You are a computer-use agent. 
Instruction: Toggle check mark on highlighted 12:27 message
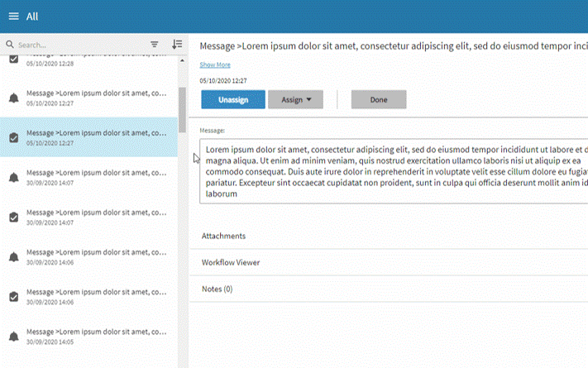pos(13,138)
